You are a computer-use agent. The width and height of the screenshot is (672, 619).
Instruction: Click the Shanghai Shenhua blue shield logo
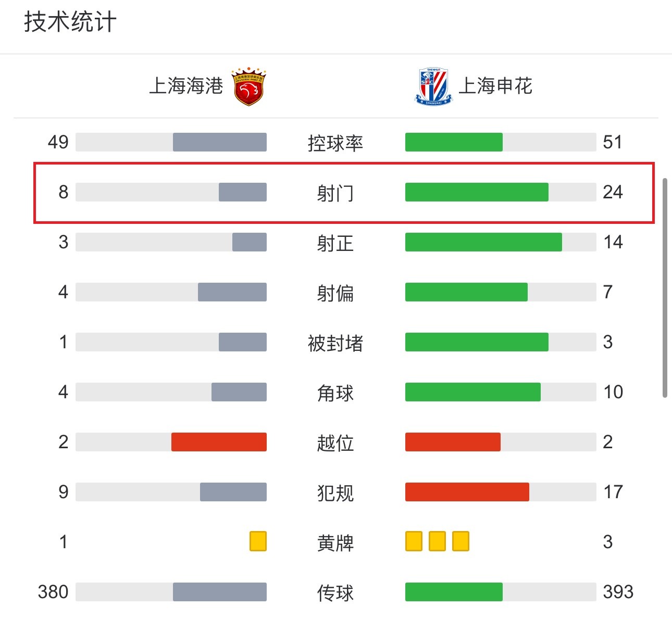(433, 86)
